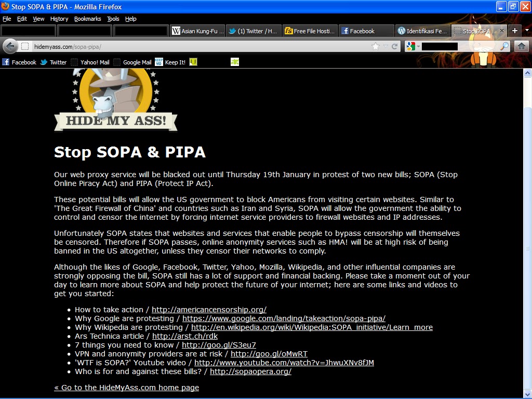Restore down the Firefox window
Screen dimensions: 532x399
pyautogui.click(x=513, y=6)
